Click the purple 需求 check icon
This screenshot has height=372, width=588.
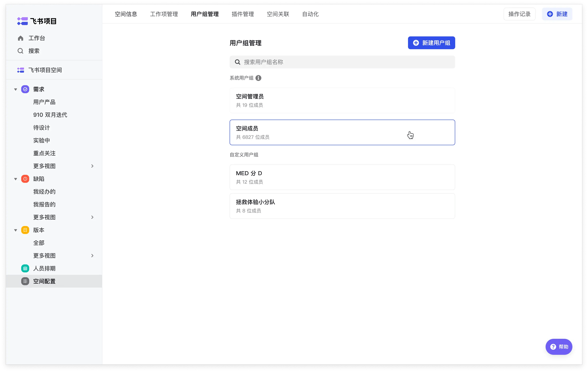point(25,89)
